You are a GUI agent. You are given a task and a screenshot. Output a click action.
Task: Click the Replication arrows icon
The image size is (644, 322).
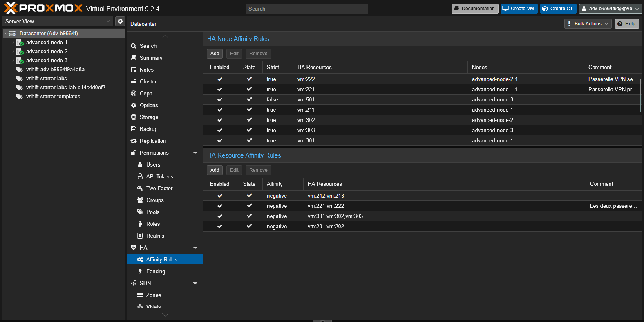[x=134, y=141]
